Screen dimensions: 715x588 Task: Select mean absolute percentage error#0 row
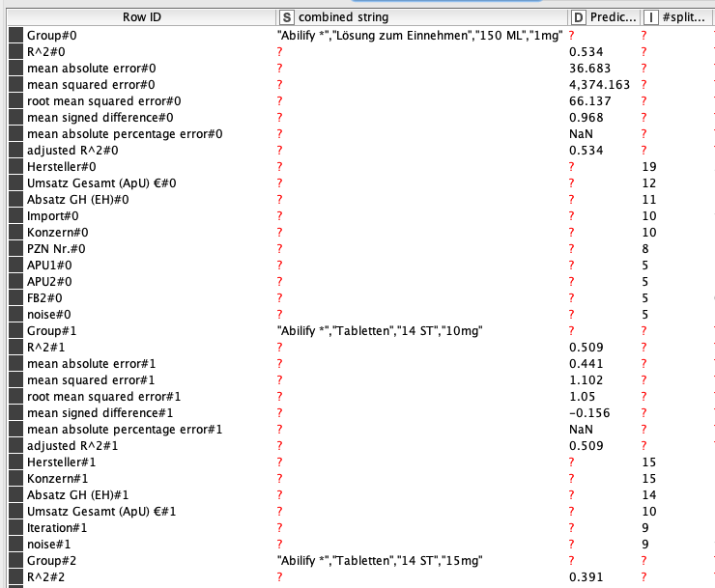125,134
